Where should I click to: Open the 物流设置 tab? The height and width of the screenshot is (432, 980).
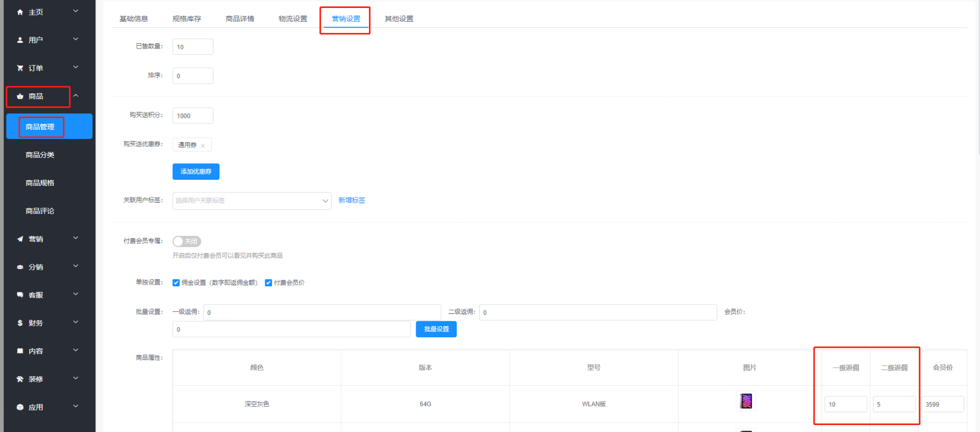pyautogui.click(x=293, y=19)
